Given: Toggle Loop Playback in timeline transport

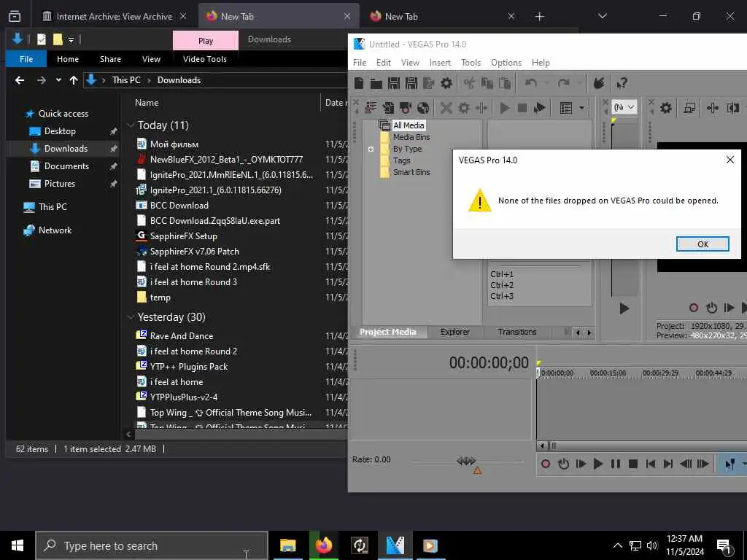Looking at the screenshot, I should [x=563, y=464].
